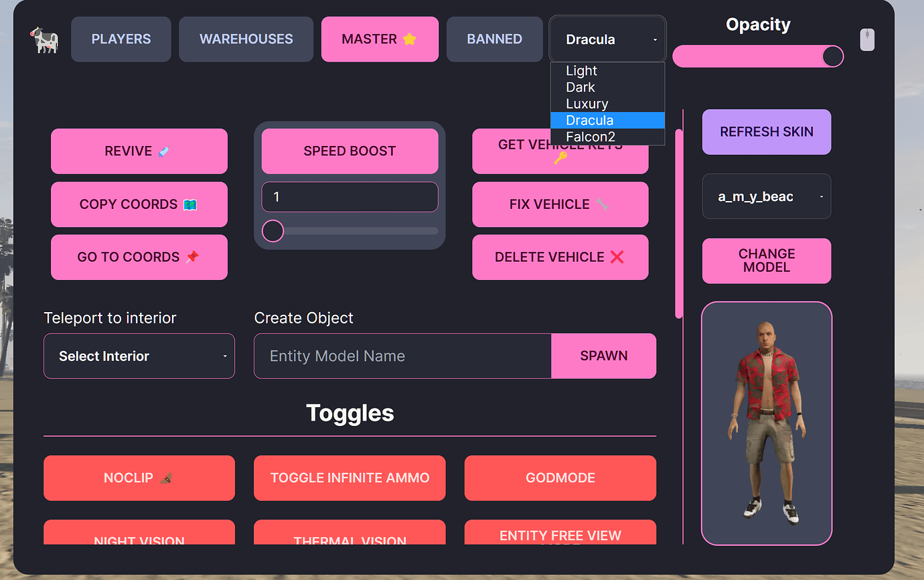The width and height of the screenshot is (924, 580).
Task: Toggle infinite ammo
Action: point(350,478)
